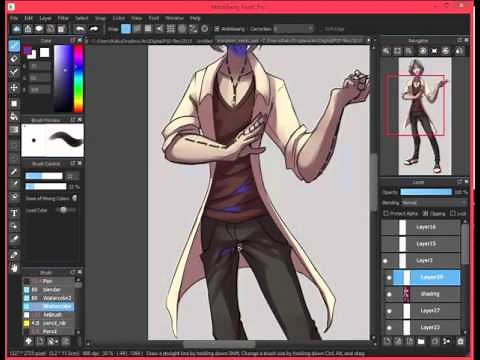Toggle the Antialiasing checkbox
The width and height of the screenshot is (480, 360).
(x=217, y=29)
